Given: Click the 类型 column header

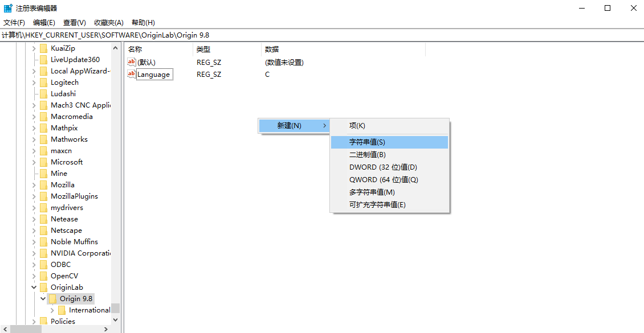Looking at the screenshot, I should coord(203,49).
